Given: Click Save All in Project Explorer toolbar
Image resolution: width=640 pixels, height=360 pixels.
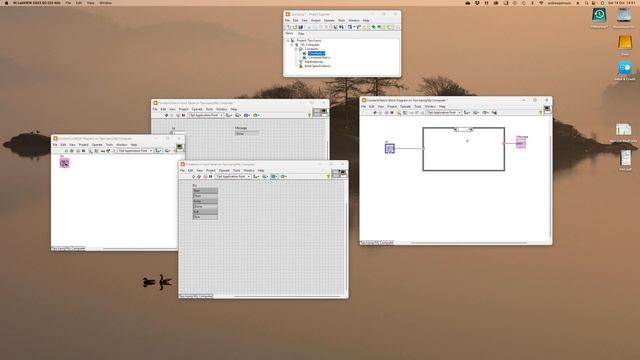Looking at the screenshot, I should tap(301, 27).
